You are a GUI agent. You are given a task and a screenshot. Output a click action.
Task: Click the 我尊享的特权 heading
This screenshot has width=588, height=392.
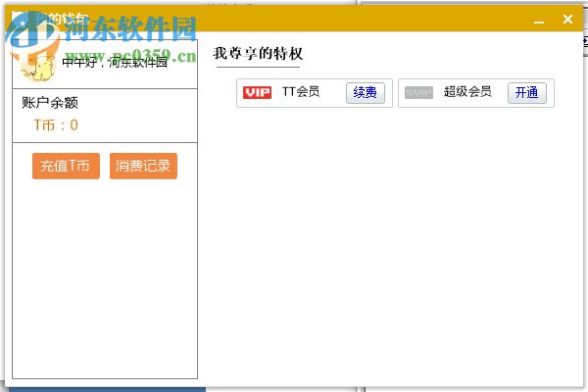(258, 53)
